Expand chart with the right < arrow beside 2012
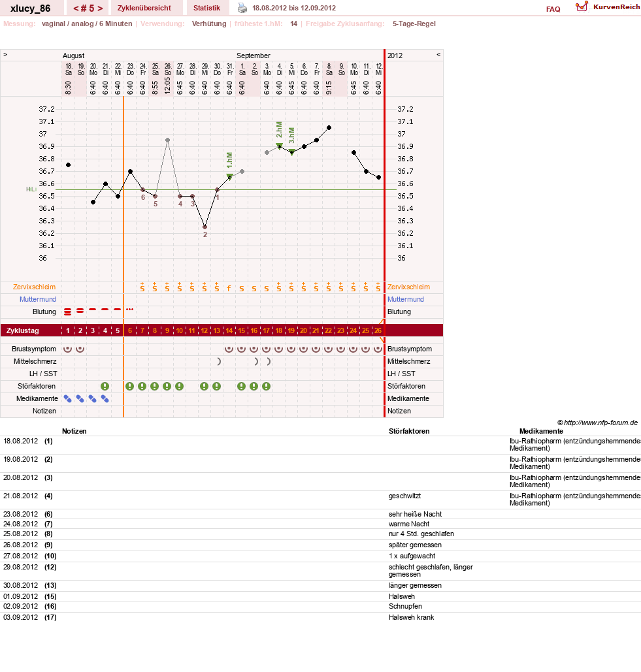 click(x=438, y=54)
